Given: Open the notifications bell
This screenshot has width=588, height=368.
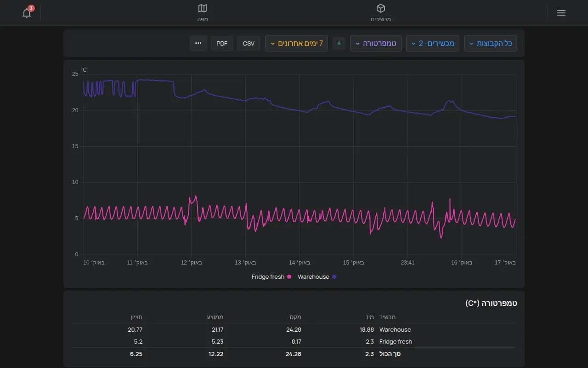Looking at the screenshot, I should (27, 13).
